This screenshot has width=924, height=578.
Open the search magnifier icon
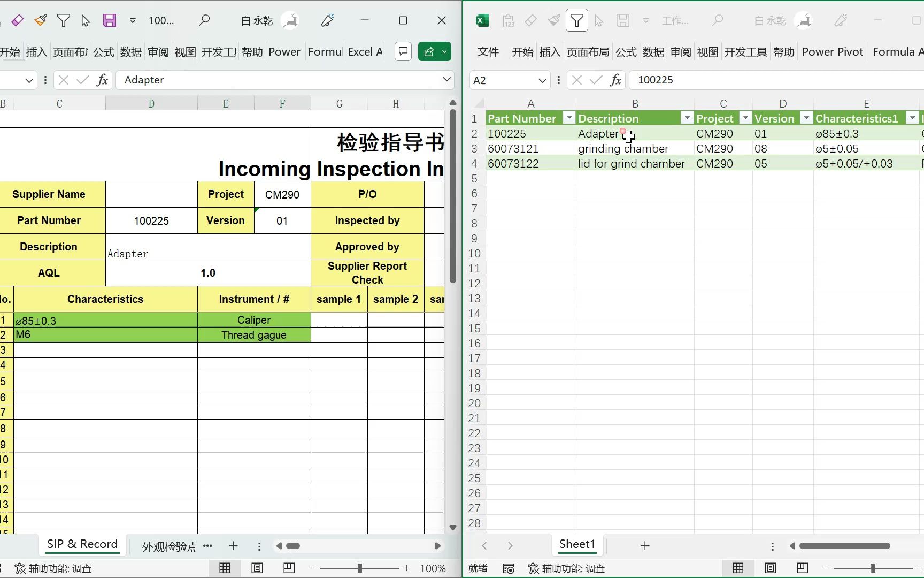coord(204,20)
